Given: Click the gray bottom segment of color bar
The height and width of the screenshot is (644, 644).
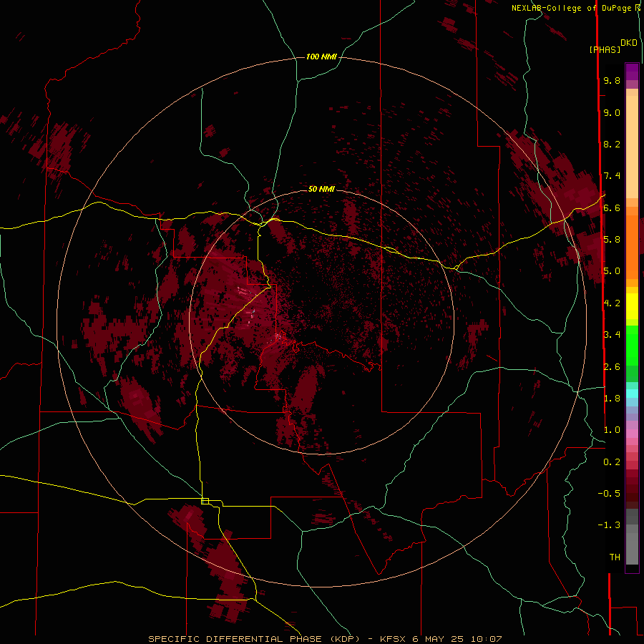Looking at the screenshot, I should 632,545.
